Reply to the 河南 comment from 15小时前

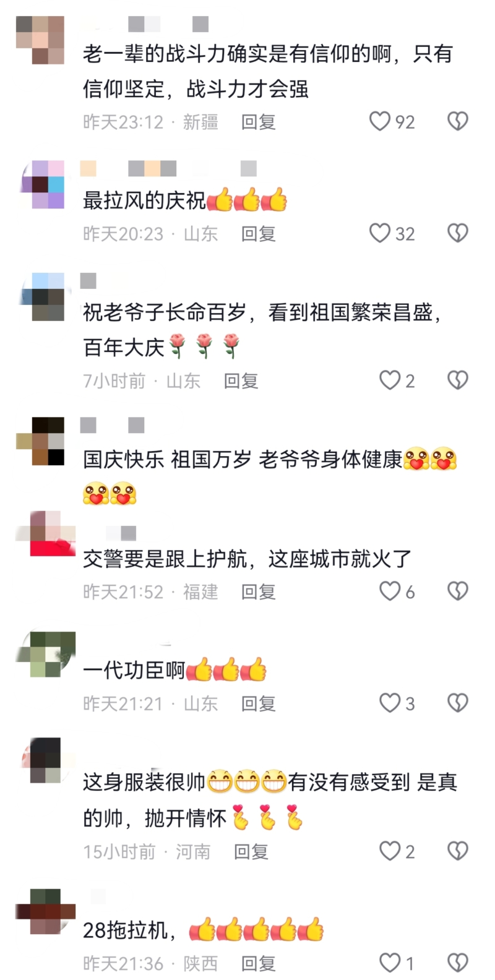(x=251, y=852)
